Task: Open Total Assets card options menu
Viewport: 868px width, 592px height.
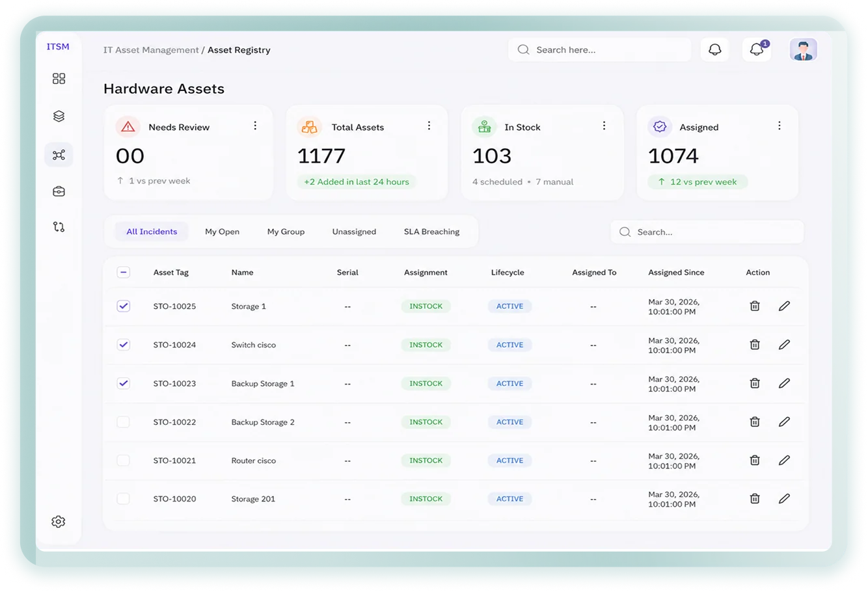Action: 429,126
